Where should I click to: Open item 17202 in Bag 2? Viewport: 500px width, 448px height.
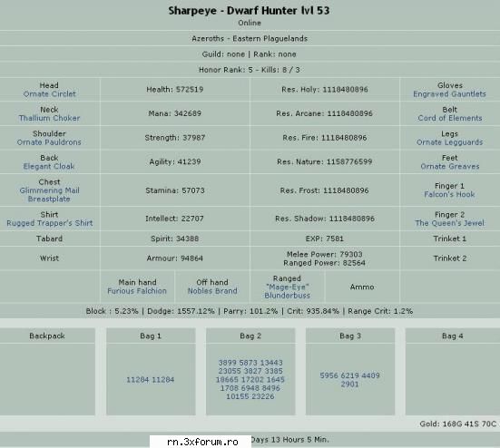pyautogui.click(x=253, y=380)
